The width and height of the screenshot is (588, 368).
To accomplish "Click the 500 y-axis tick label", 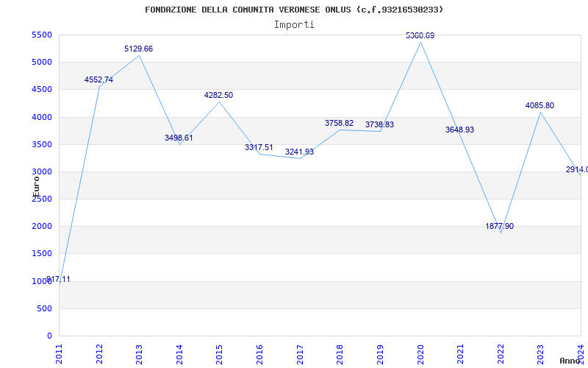I will (x=45, y=308).
